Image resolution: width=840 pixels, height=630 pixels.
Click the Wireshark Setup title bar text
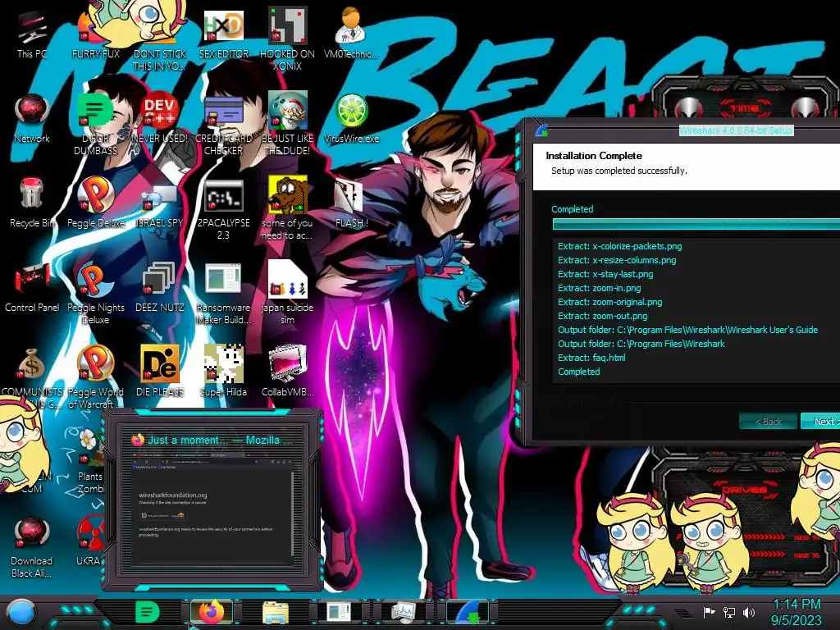pyautogui.click(x=736, y=130)
